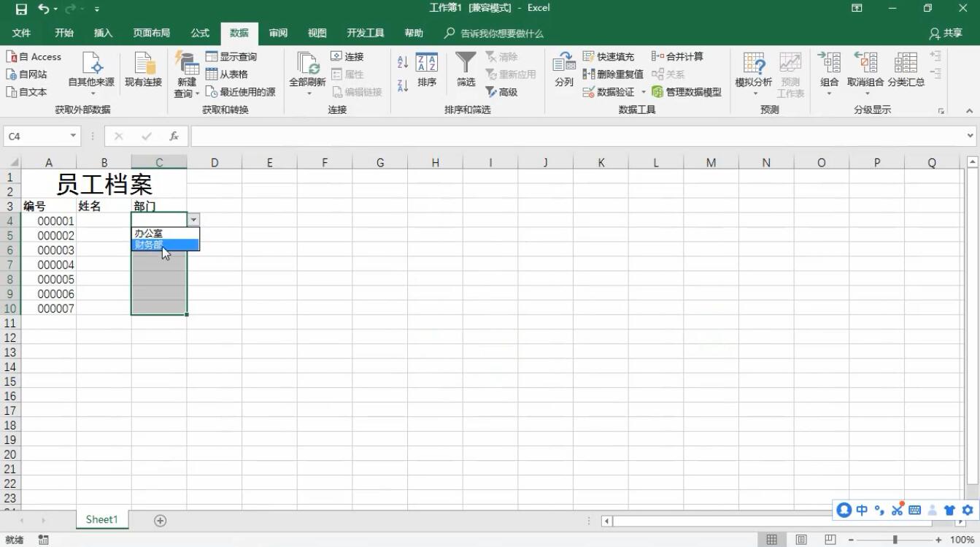
Task: Click the zoom in plus button
Action: point(938,540)
